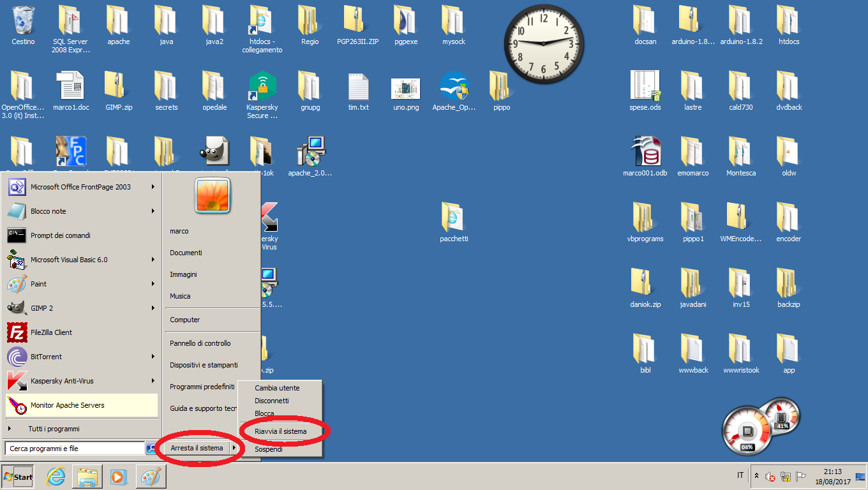The width and height of the screenshot is (868, 490).
Task: Click the Start button
Action: click(18, 477)
